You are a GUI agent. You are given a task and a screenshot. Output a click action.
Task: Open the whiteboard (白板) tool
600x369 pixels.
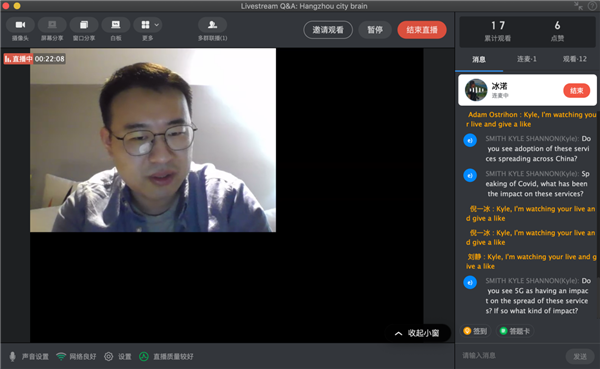pos(116,25)
